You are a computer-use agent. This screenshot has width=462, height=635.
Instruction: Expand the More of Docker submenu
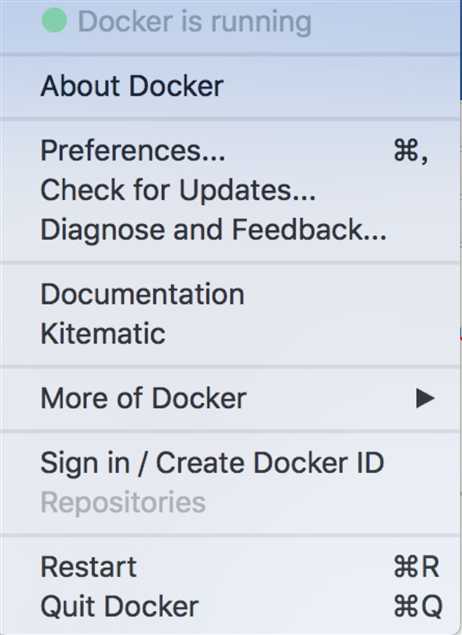coord(230,398)
